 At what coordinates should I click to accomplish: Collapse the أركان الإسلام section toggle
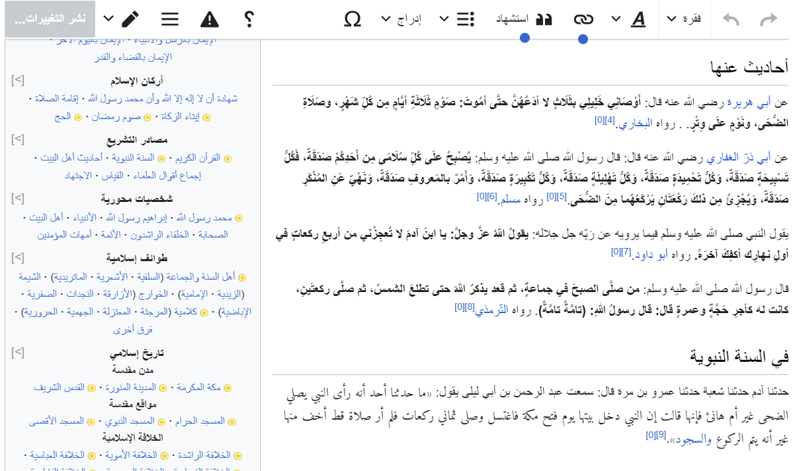pyautogui.click(x=18, y=80)
